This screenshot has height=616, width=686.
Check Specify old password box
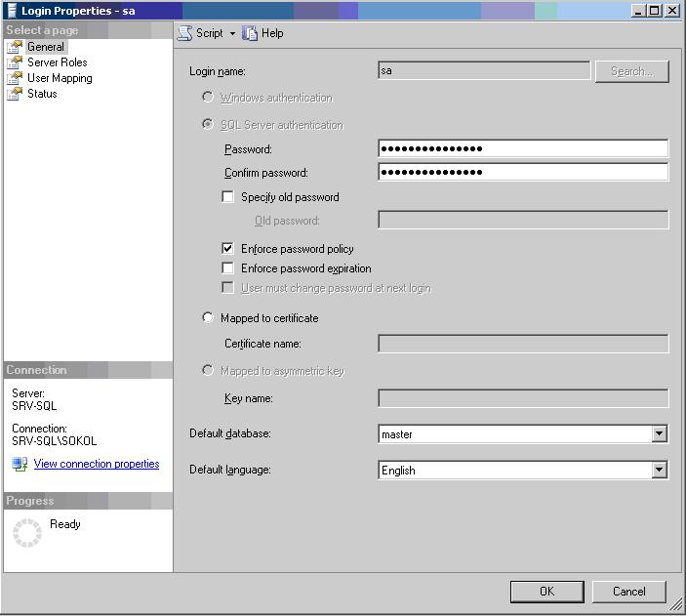[227, 196]
